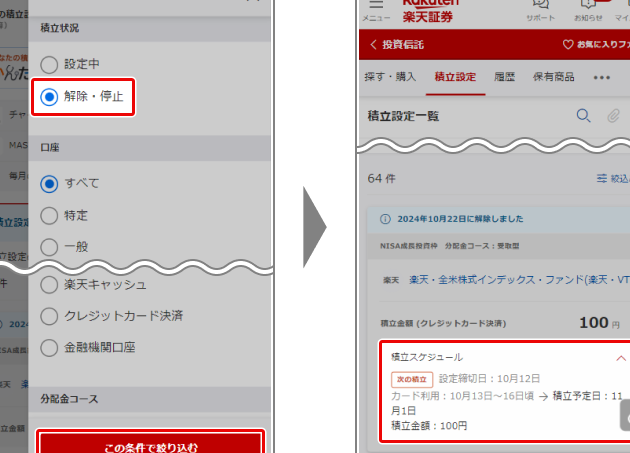Open the 絞込 filter icon
The height and width of the screenshot is (453, 630).
click(601, 178)
